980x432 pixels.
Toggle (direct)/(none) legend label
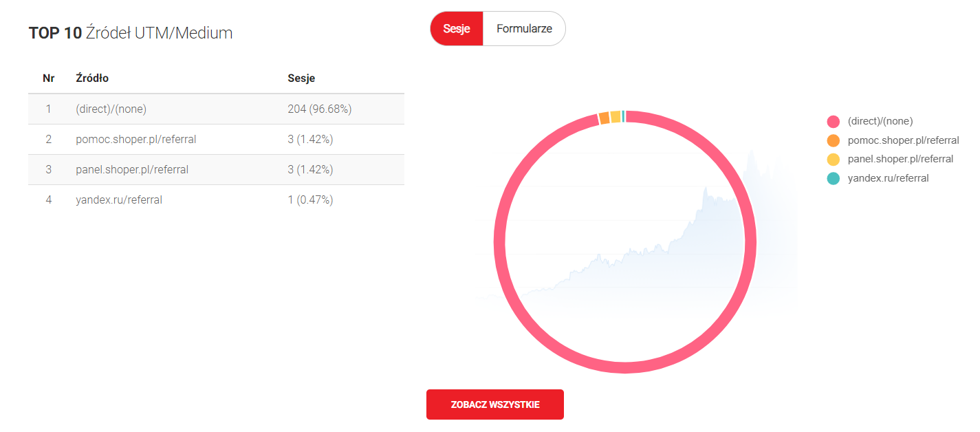pyautogui.click(x=880, y=121)
